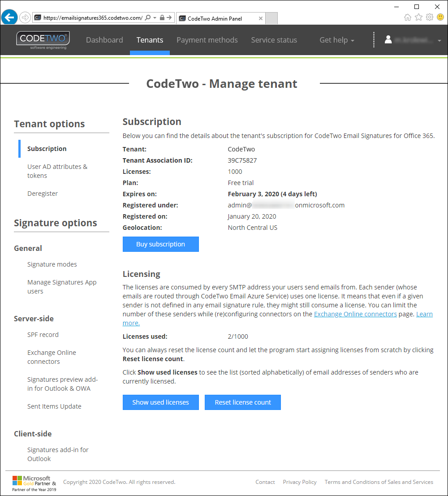Open User AD attributes & tokens
Viewport: 448px width, 496px height.
[57, 171]
